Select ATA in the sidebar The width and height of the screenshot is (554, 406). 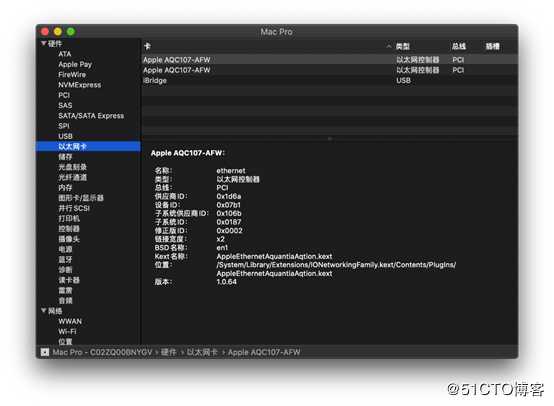tap(65, 54)
